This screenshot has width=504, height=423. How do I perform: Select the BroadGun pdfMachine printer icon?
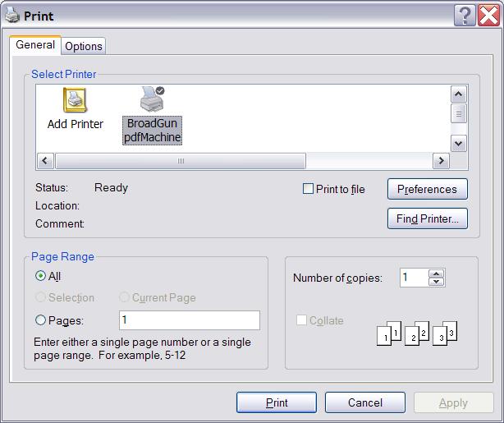[152, 102]
